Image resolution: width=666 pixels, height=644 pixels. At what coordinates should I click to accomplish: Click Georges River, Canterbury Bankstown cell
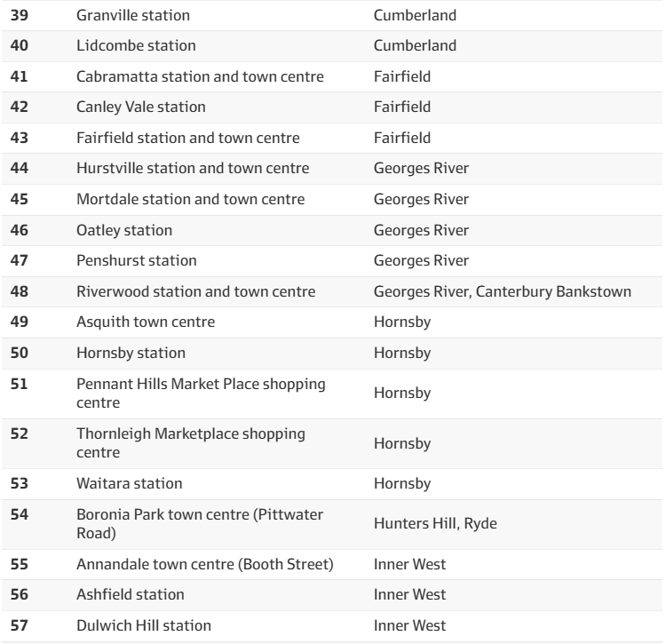(503, 291)
